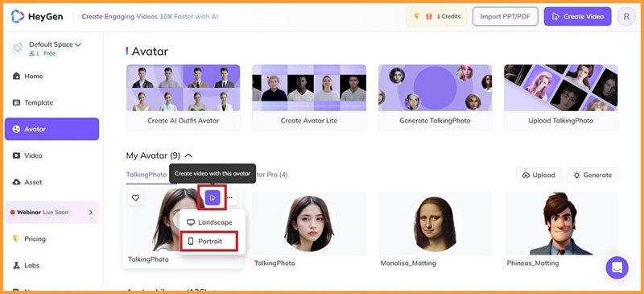This screenshot has width=644, height=294.
Task: Open the chat support bubble
Action: (x=617, y=267)
